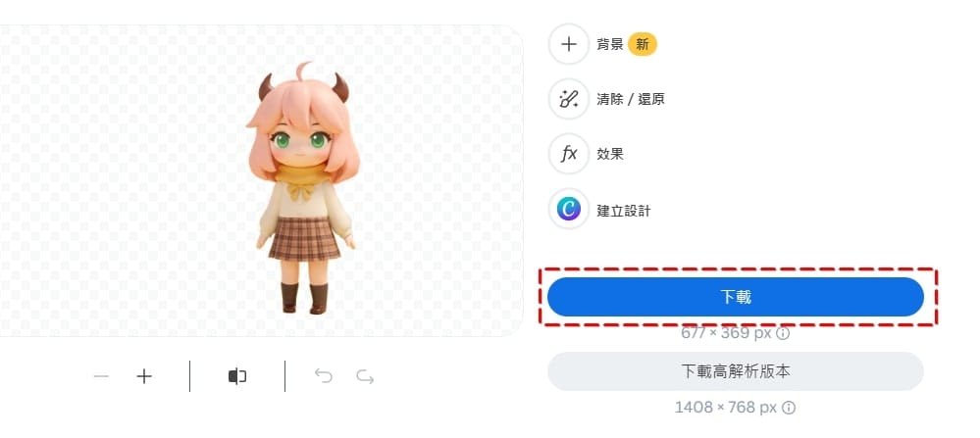Click the transparent checkered canvas background
This screenshot has height=438, width=980.
tap(125, 181)
